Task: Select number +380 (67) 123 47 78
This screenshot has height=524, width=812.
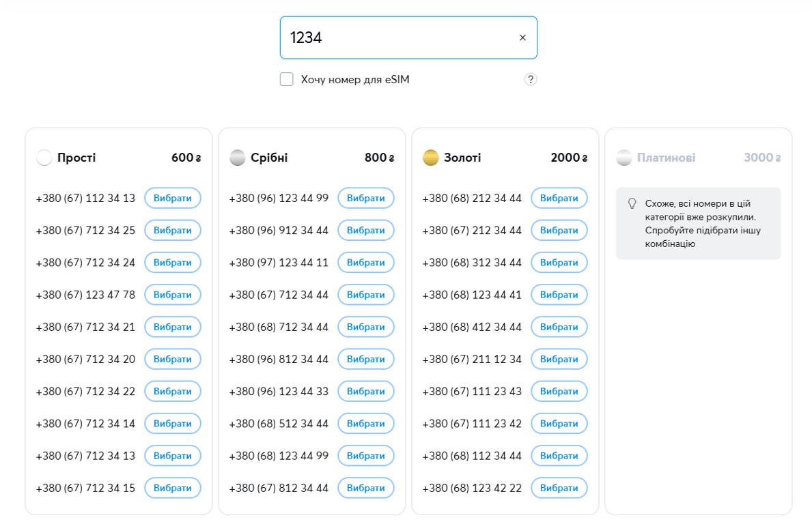Action: [x=173, y=295]
